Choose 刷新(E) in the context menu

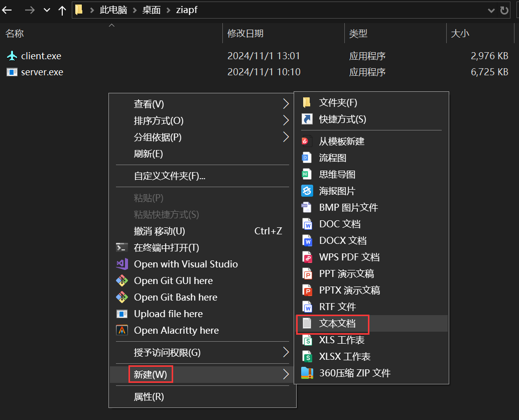point(148,154)
